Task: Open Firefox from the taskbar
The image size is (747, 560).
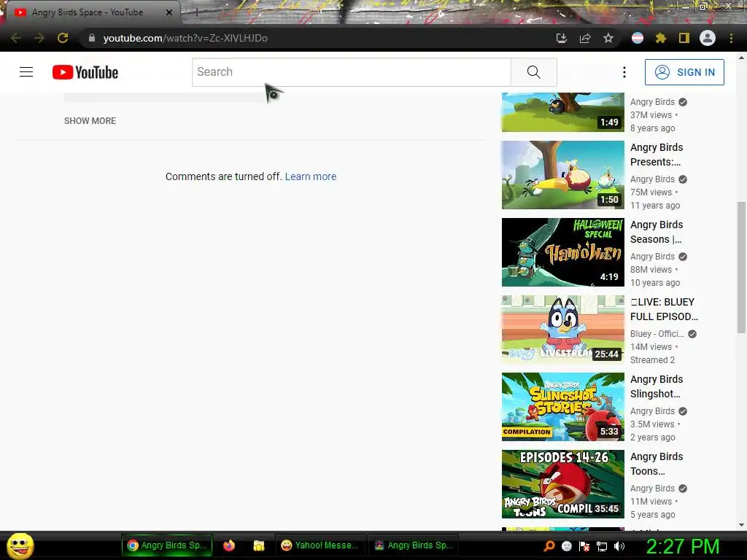Action: click(x=228, y=545)
